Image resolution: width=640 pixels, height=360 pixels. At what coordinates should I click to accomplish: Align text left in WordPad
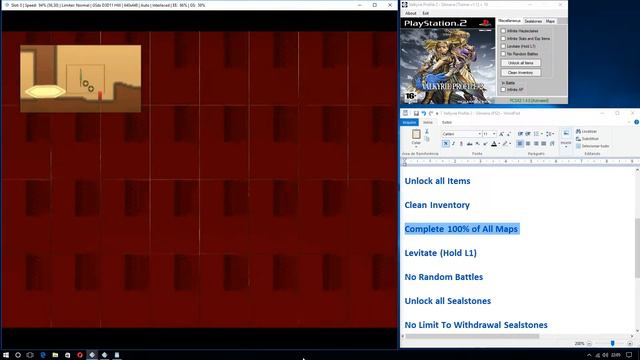[520, 144]
